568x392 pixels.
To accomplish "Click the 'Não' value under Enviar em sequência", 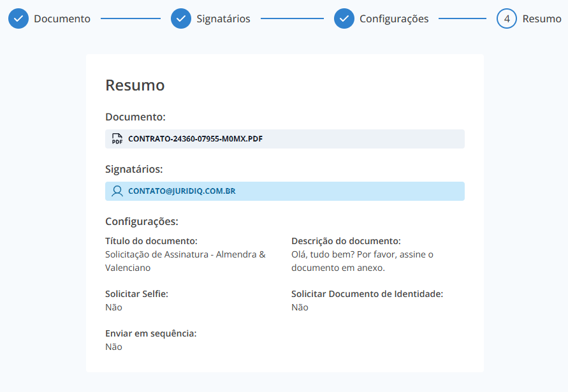I will (x=113, y=347).
